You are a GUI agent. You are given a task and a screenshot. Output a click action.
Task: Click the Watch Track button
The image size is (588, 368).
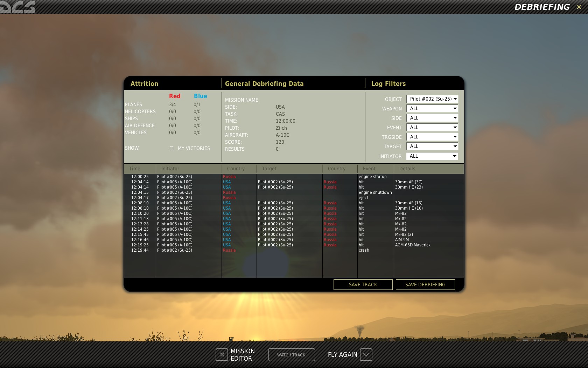pos(292,355)
